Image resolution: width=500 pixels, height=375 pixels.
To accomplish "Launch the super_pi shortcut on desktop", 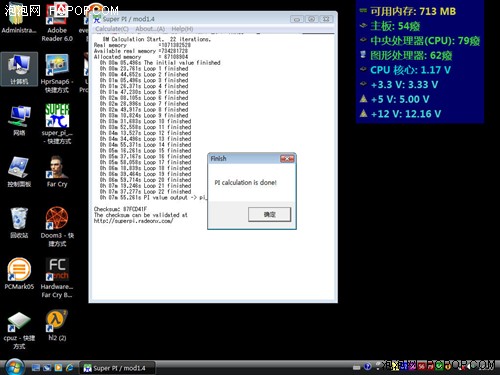I will 57,124.
